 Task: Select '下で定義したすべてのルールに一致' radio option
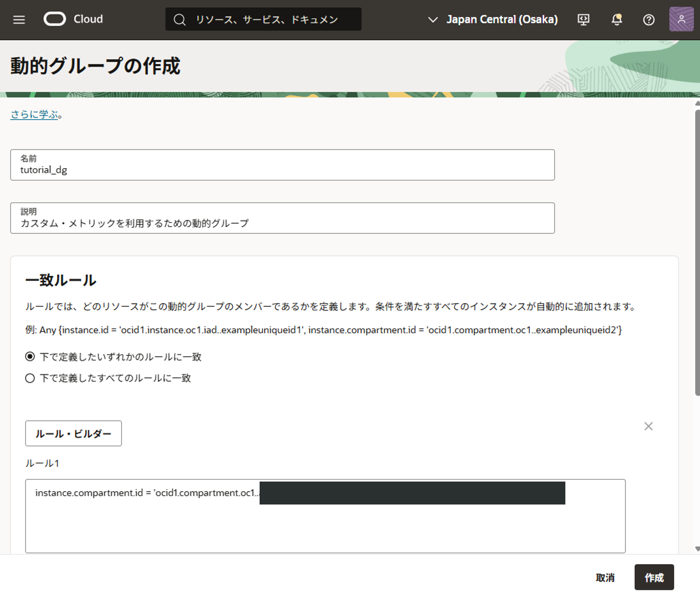[x=30, y=378]
